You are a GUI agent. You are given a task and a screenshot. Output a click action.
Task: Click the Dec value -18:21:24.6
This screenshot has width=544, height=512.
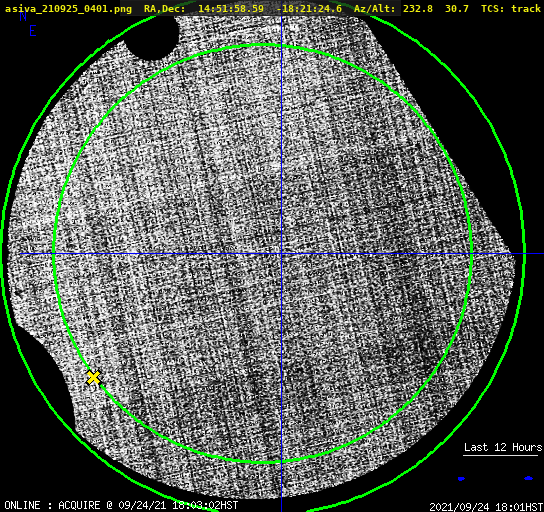pyautogui.click(x=309, y=8)
